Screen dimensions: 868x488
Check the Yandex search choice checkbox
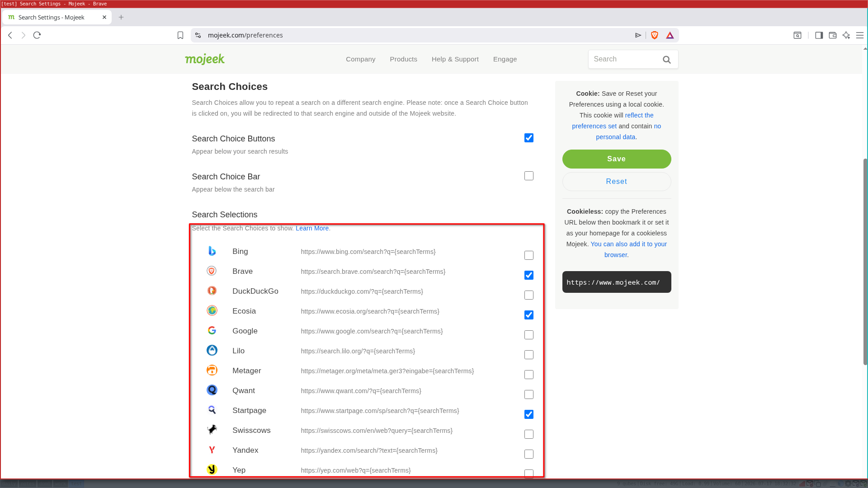(529, 454)
